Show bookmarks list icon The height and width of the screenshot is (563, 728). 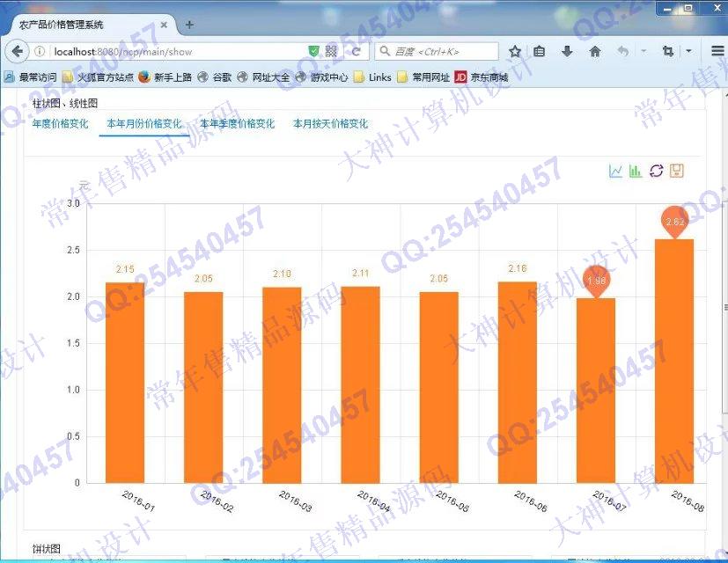point(539,52)
